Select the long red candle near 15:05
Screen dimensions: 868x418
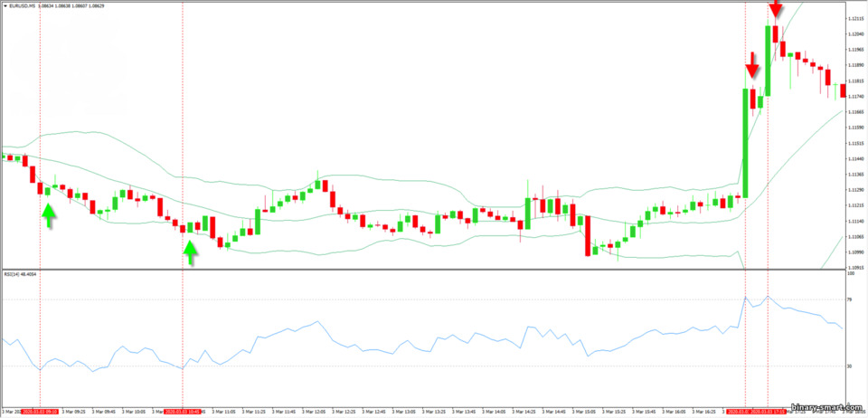tap(588, 236)
